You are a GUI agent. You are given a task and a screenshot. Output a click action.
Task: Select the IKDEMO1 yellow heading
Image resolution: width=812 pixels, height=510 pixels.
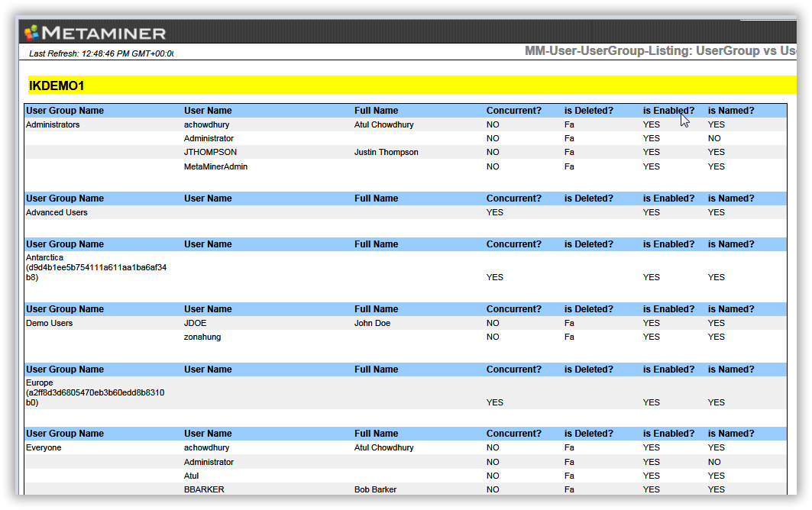[57, 86]
